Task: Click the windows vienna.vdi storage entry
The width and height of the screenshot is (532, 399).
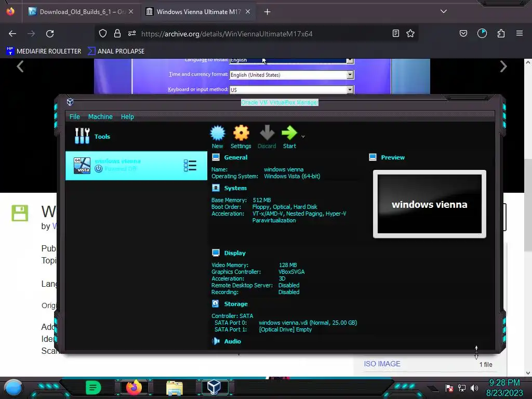Action: [x=308, y=323]
